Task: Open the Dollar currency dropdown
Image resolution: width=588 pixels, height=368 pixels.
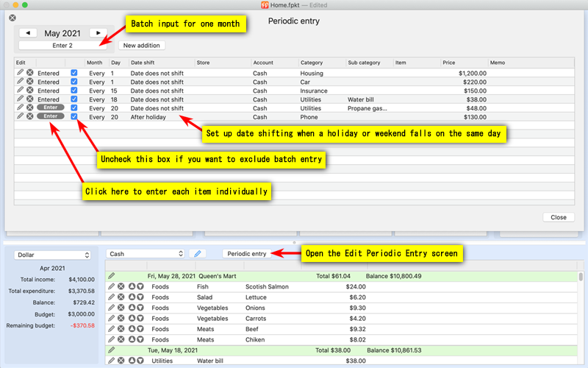Action: click(x=52, y=255)
